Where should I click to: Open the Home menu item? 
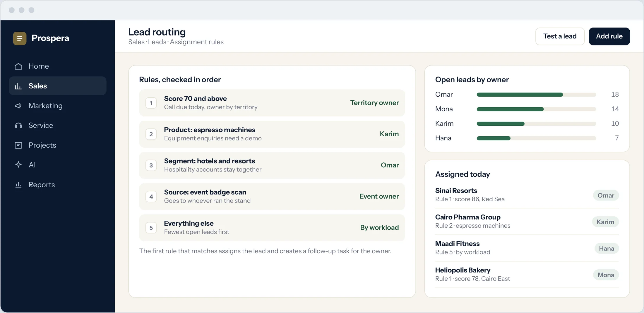pyautogui.click(x=58, y=66)
